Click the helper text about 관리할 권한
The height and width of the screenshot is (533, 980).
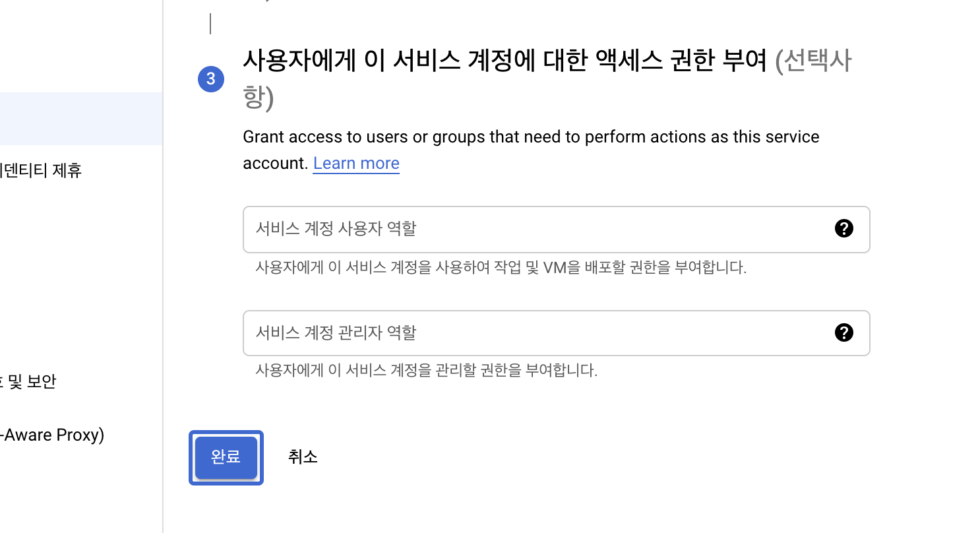pos(427,370)
